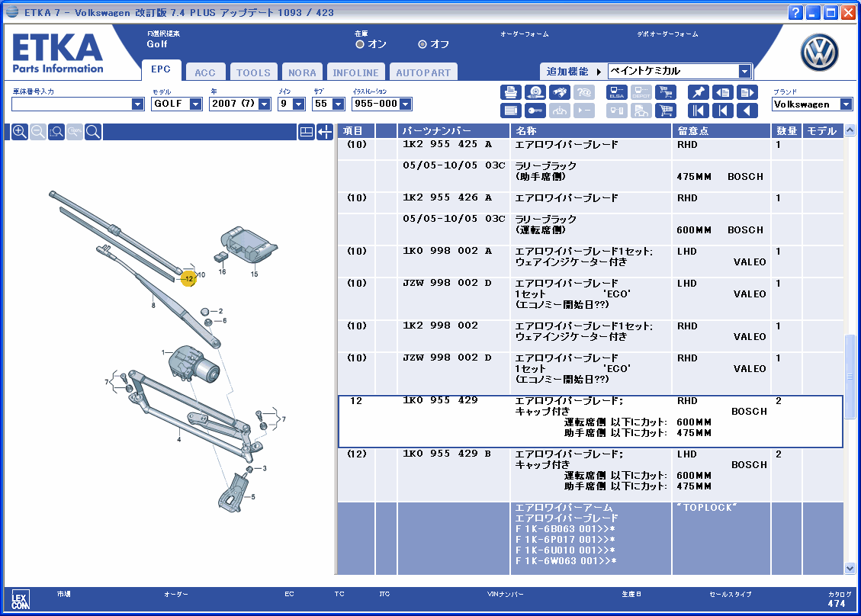This screenshot has height=616, width=861.
Task: Open the wheel and tire icon tool
Action: 535,92
